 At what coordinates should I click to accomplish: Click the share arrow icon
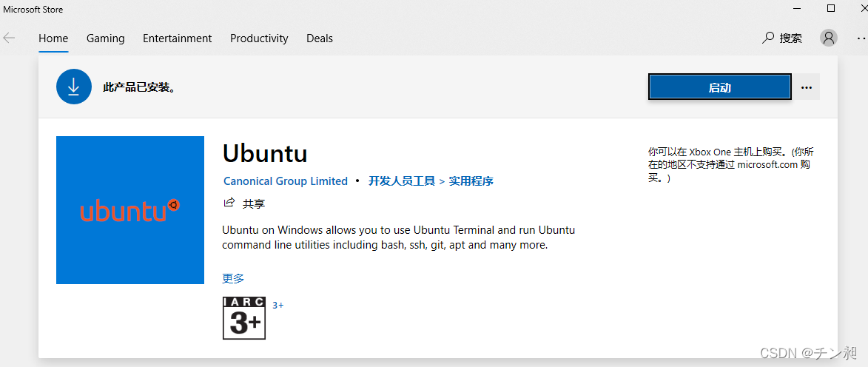(x=229, y=203)
